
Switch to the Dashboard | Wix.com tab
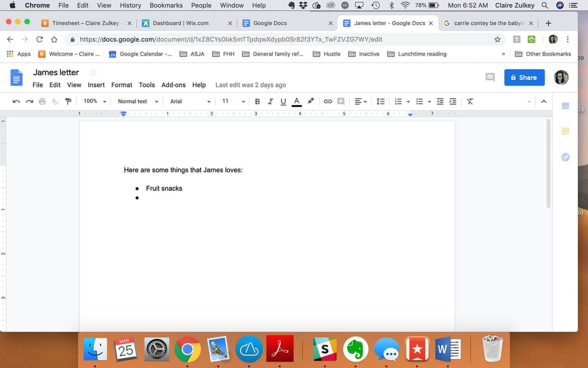click(180, 23)
